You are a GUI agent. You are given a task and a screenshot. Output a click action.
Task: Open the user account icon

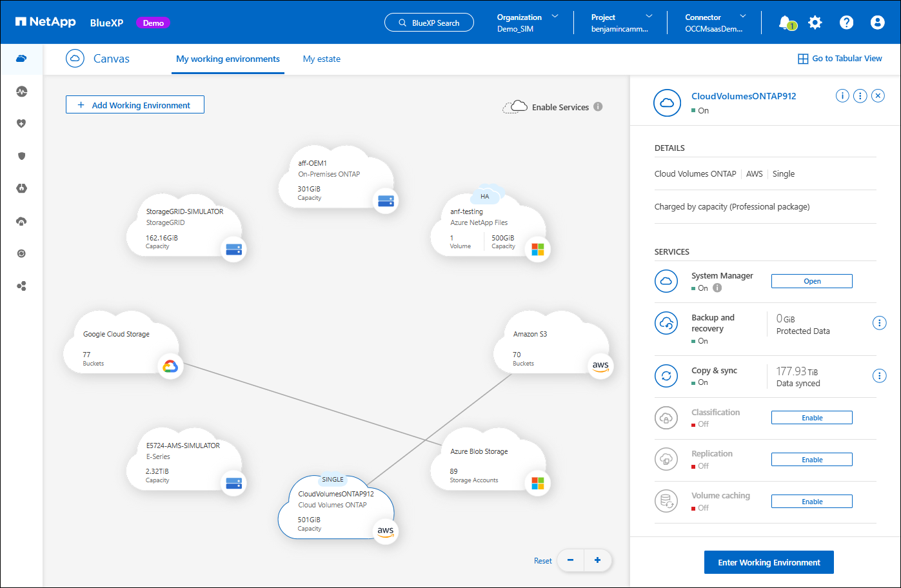coord(877,23)
